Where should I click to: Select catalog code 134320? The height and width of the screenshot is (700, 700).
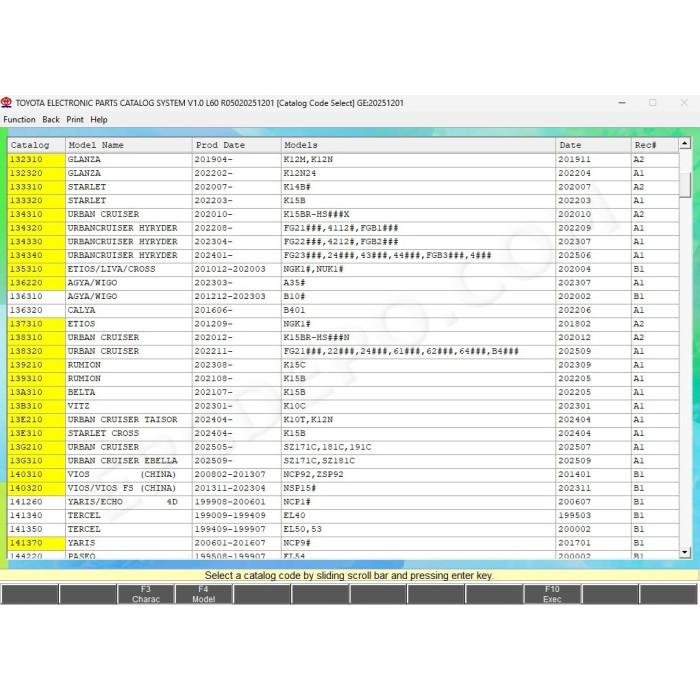coord(36,228)
